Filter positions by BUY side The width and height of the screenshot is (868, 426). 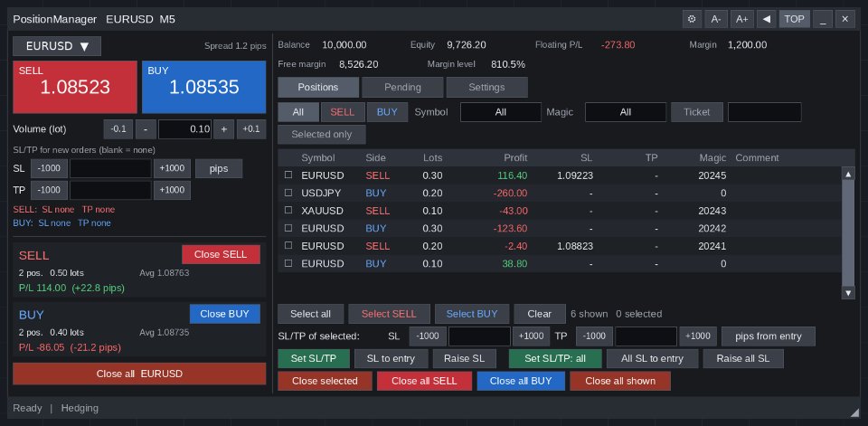click(387, 112)
